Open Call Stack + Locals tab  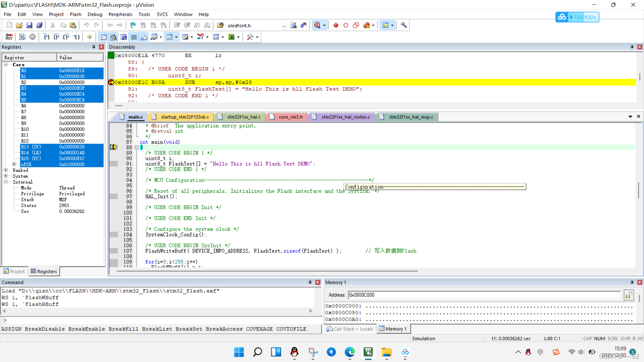pos(350,329)
